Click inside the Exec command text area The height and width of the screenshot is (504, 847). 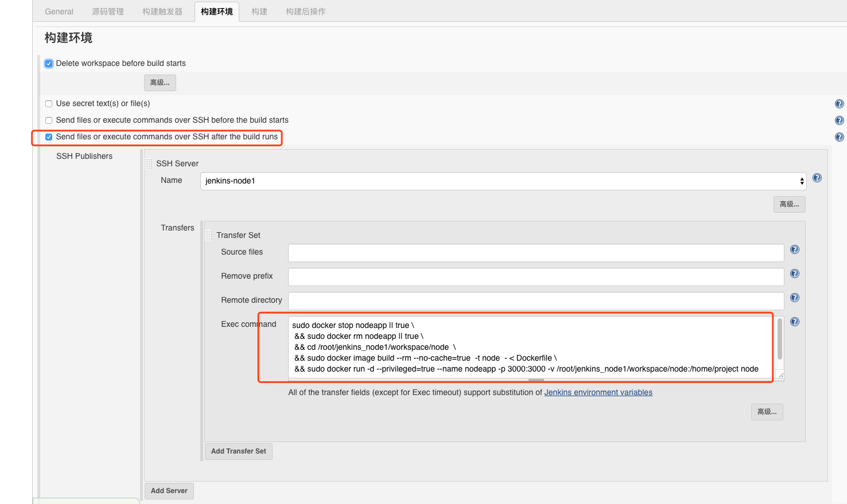pos(531,347)
